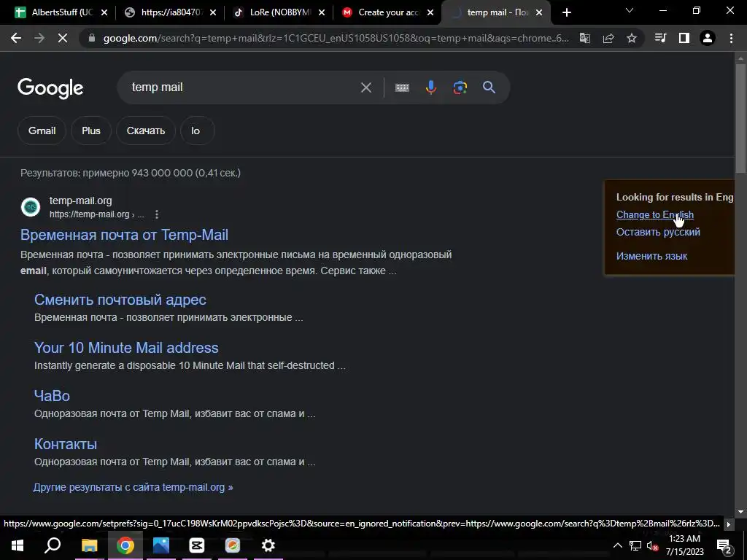The width and height of the screenshot is (747, 560).
Task: Click the results count text
Action: pyautogui.click(x=131, y=173)
